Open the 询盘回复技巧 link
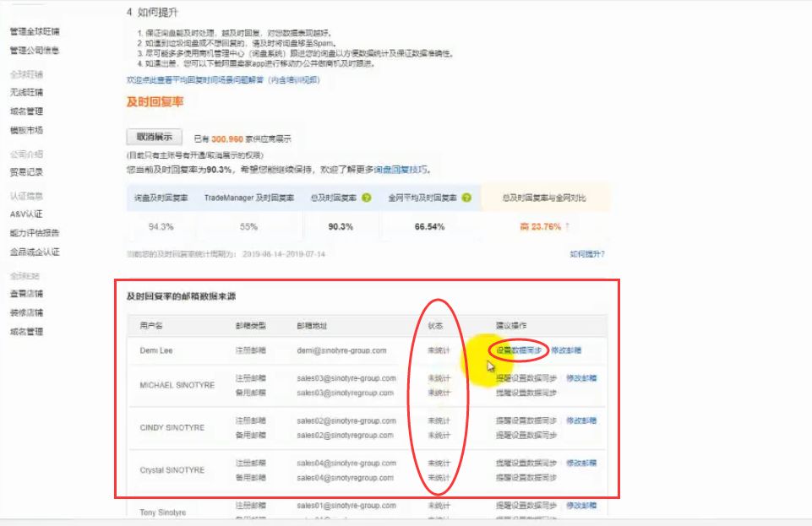Screen dimensions: 812x526 (x=401, y=170)
